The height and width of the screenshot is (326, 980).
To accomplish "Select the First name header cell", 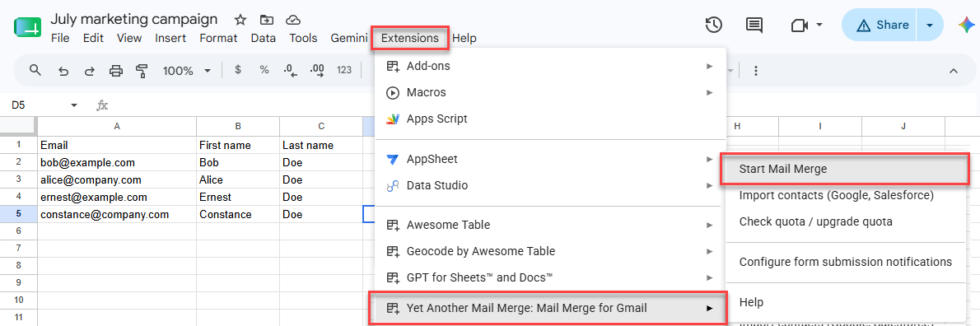I will [x=238, y=145].
